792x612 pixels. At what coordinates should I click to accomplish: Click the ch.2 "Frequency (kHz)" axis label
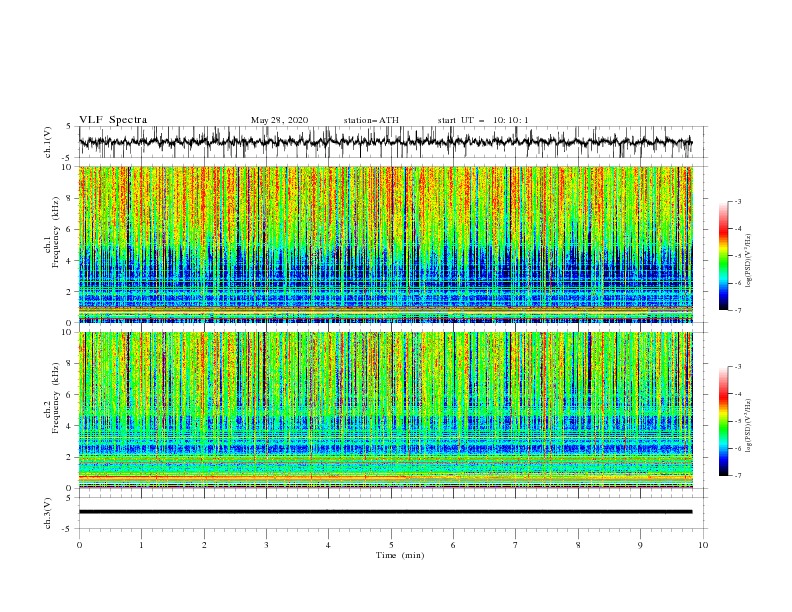pos(56,398)
